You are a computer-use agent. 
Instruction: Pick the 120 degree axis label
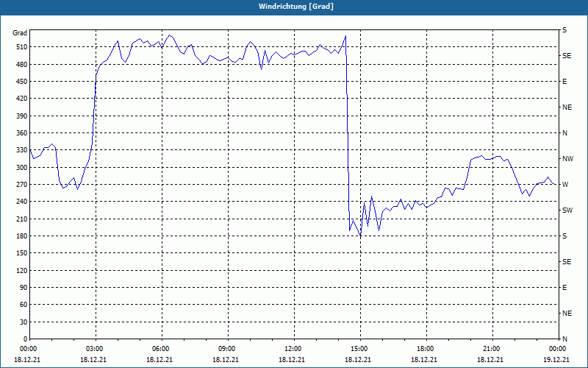[22, 270]
